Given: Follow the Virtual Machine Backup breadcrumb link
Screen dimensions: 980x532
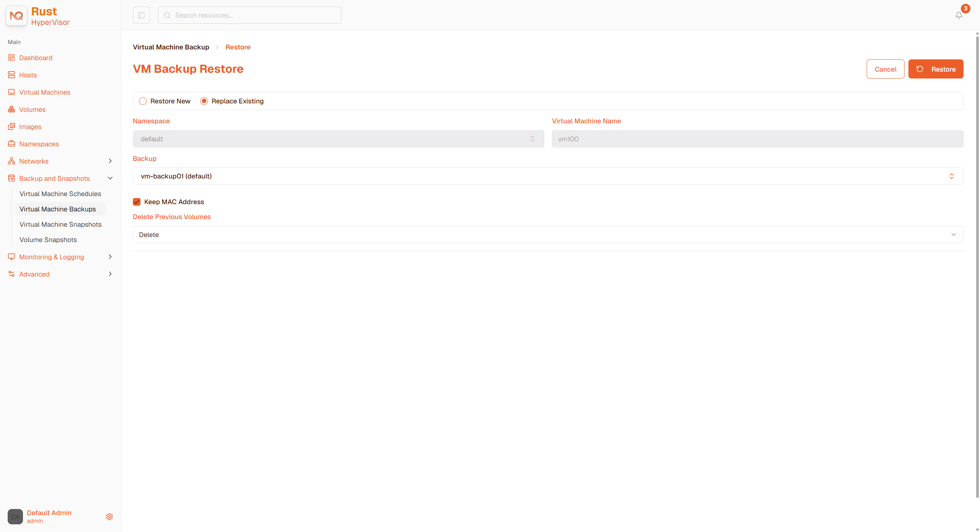Looking at the screenshot, I should 171,47.
